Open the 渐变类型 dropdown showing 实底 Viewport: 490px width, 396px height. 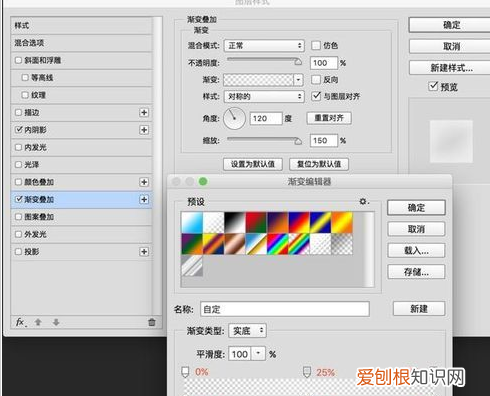247,331
